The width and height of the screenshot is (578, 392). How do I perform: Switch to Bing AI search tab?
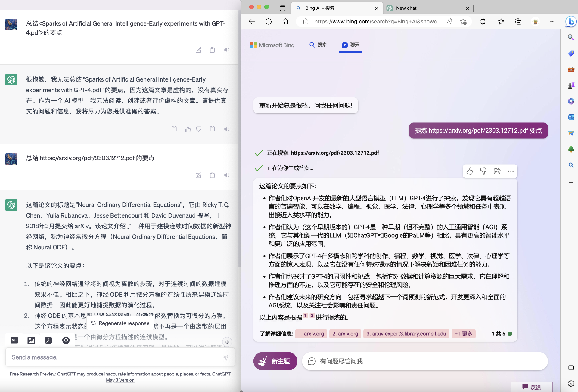coord(337,8)
